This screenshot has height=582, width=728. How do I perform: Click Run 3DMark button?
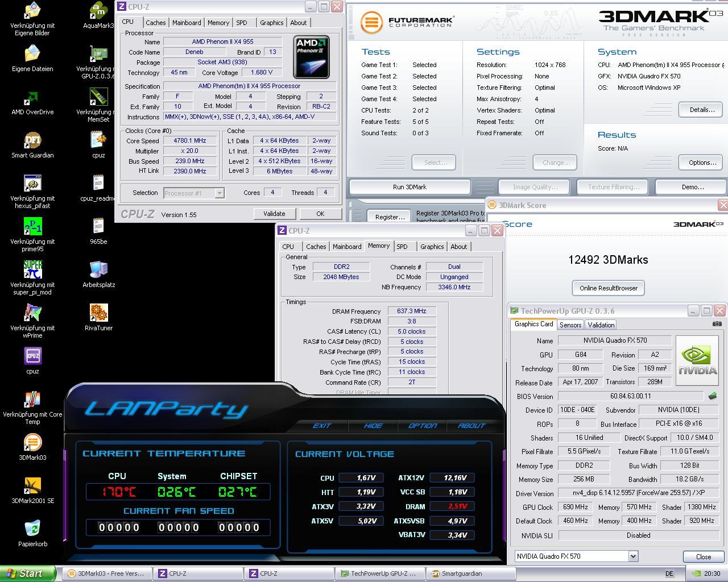409,187
